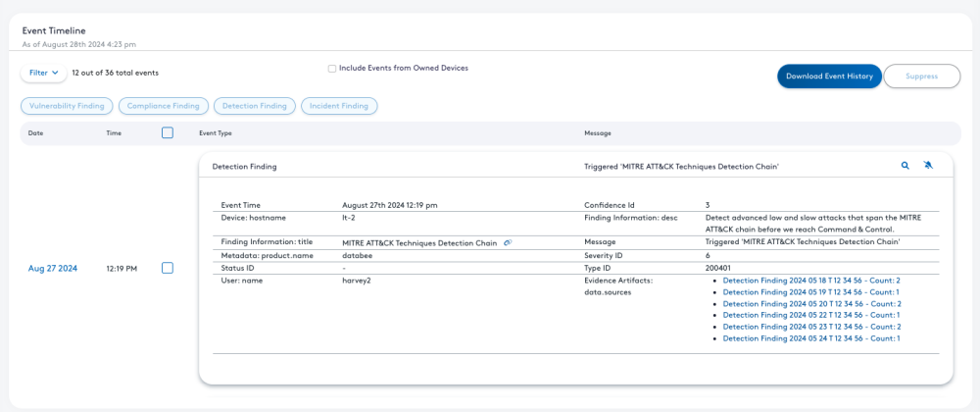Open the Aug 27 2024 date link
This screenshot has height=412, width=980.
[x=53, y=268]
